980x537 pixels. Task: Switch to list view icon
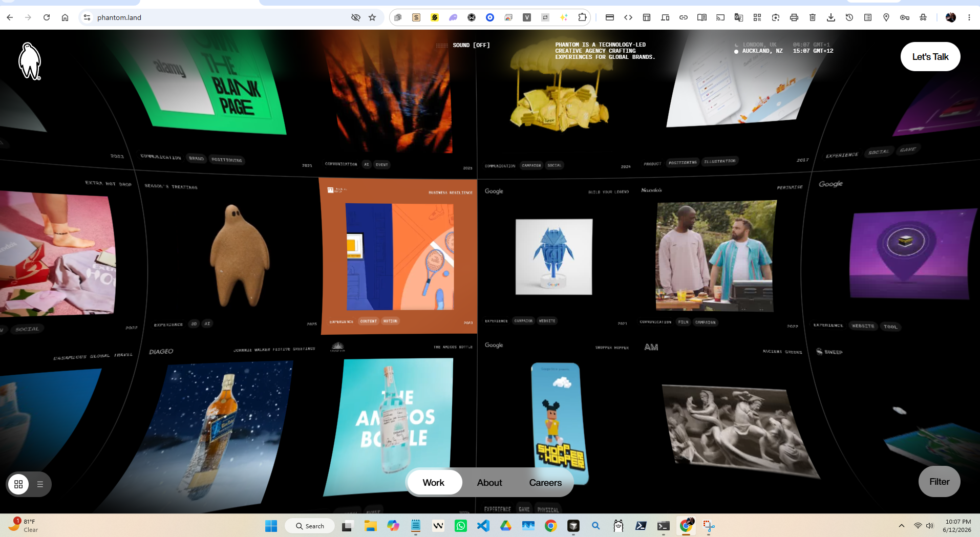tap(40, 484)
